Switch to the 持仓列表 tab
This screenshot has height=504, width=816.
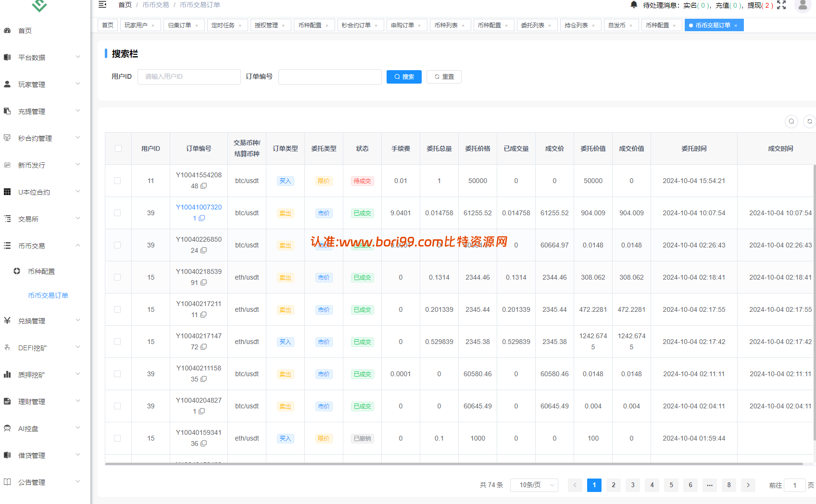click(x=581, y=25)
